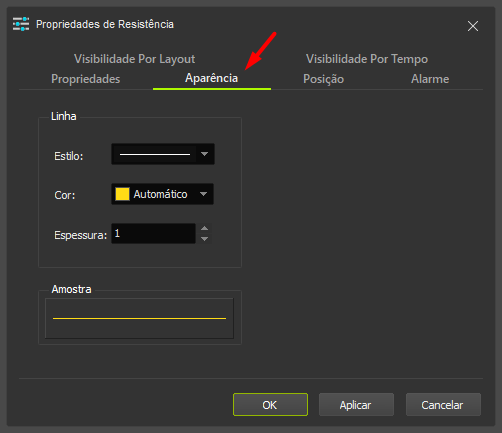Select the Aparência tab
The height and width of the screenshot is (433, 502).
click(212, 78)
